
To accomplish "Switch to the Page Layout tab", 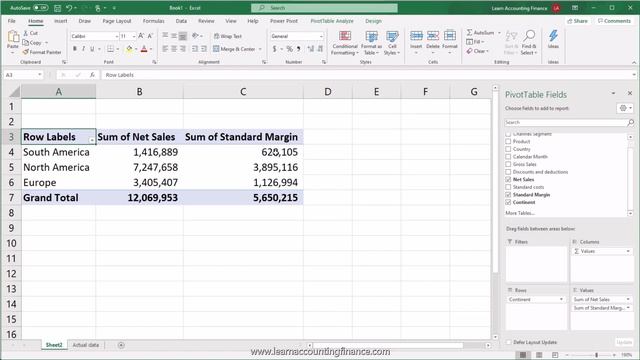I will click(x=117, y=21).
